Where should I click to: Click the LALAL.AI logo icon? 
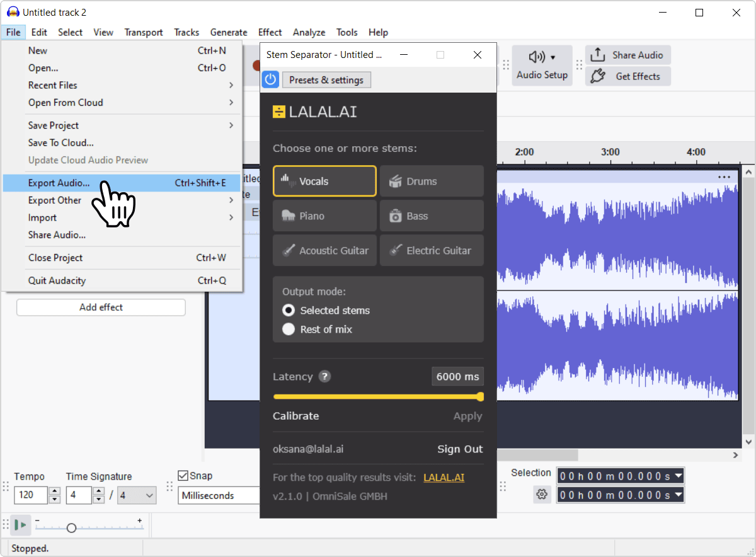tap(279, 112)
